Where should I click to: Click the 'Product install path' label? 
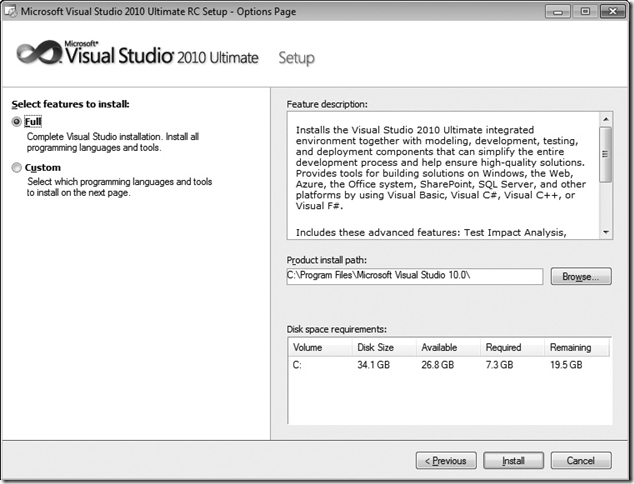[327, 260]
